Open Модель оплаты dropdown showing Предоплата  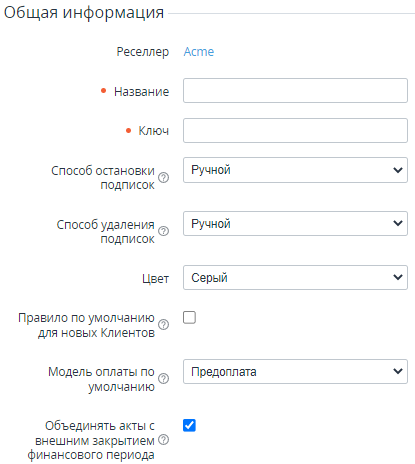(x=295, y=371)
